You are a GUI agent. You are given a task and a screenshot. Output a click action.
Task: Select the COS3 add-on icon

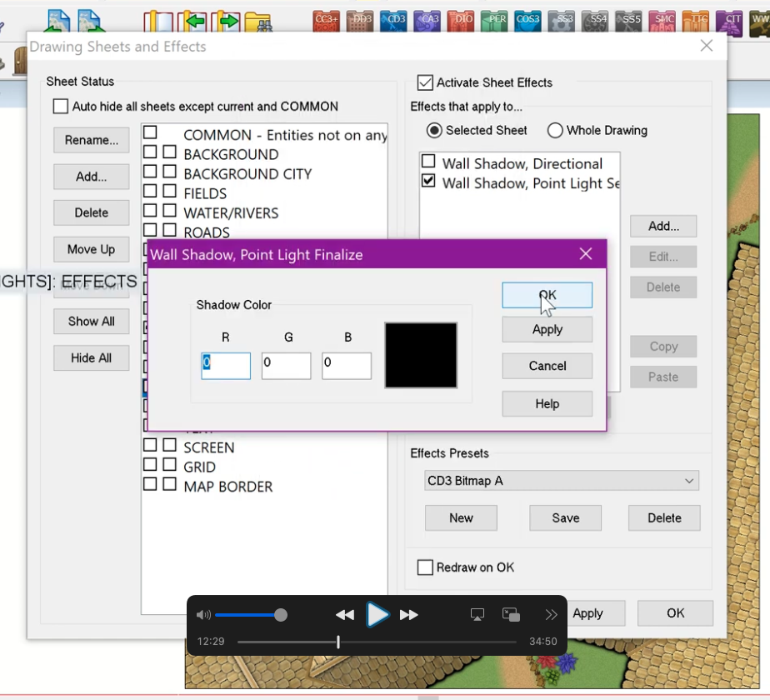(527, 21)
